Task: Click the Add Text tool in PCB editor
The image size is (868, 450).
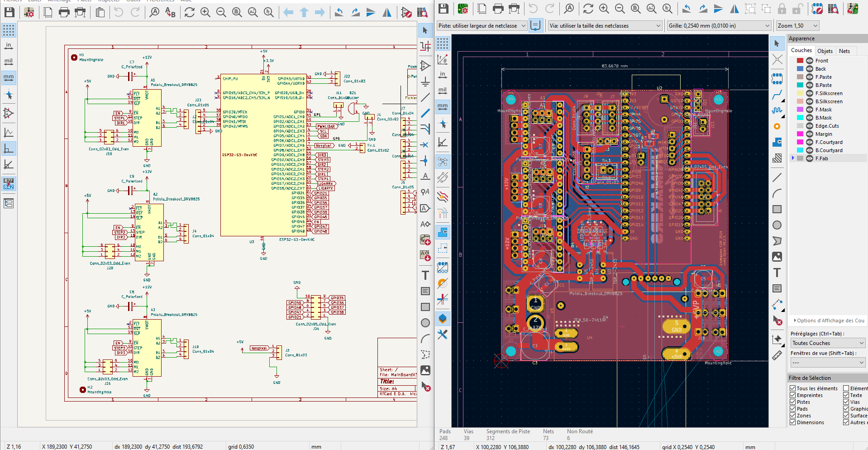Action: (x=777, y=273)
